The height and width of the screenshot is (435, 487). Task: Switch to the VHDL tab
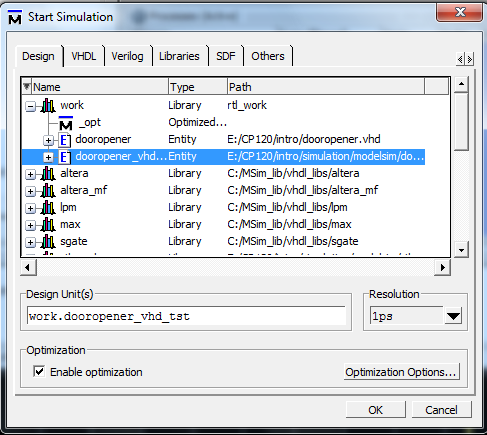[x=84, y=56]
